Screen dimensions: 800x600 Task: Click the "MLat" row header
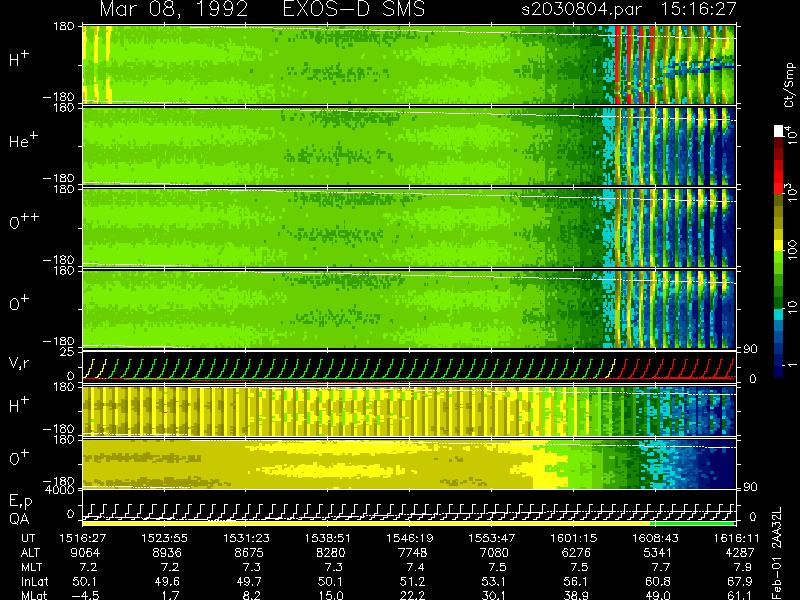[34, 595]
